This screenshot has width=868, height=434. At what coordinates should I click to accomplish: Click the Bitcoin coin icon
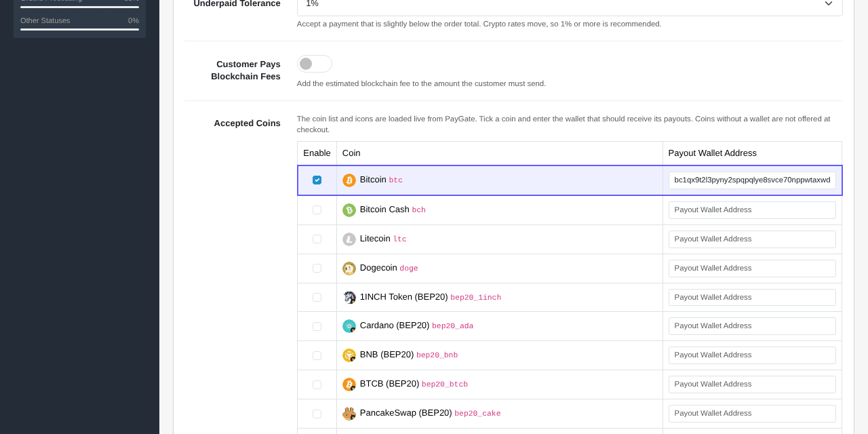point(349,180)
